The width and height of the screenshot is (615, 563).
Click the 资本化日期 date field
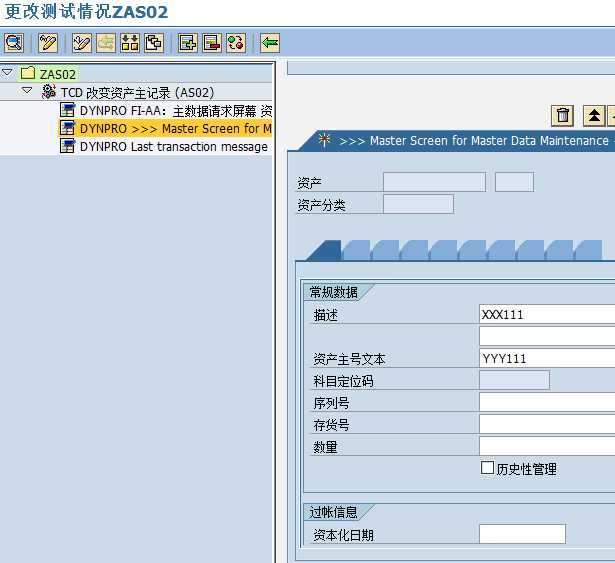pyautogui.click(x=522, y=534)
